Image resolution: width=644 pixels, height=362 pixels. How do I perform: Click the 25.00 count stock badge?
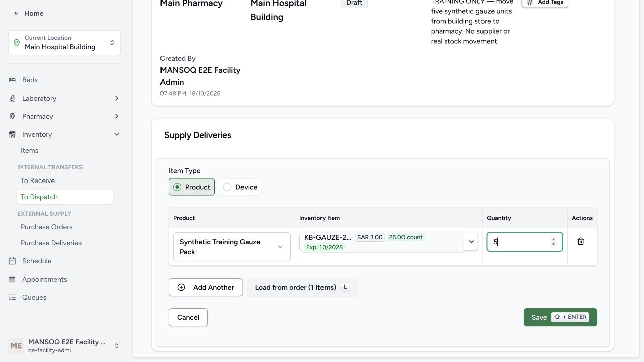pyautogui.click(x=406, y=237)
